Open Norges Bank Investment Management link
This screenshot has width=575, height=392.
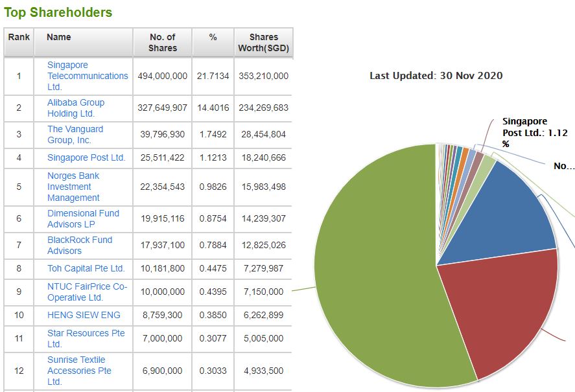pyautogui.click(x=73, y=187)
